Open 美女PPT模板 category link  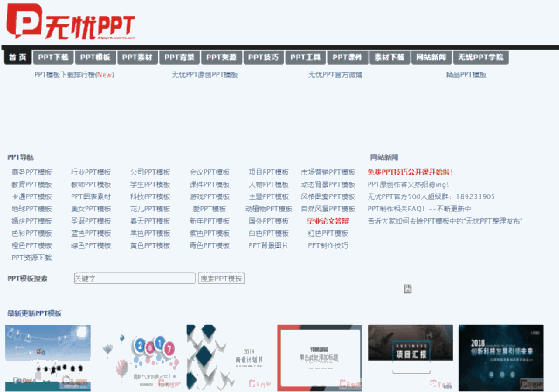coord(91,209)
